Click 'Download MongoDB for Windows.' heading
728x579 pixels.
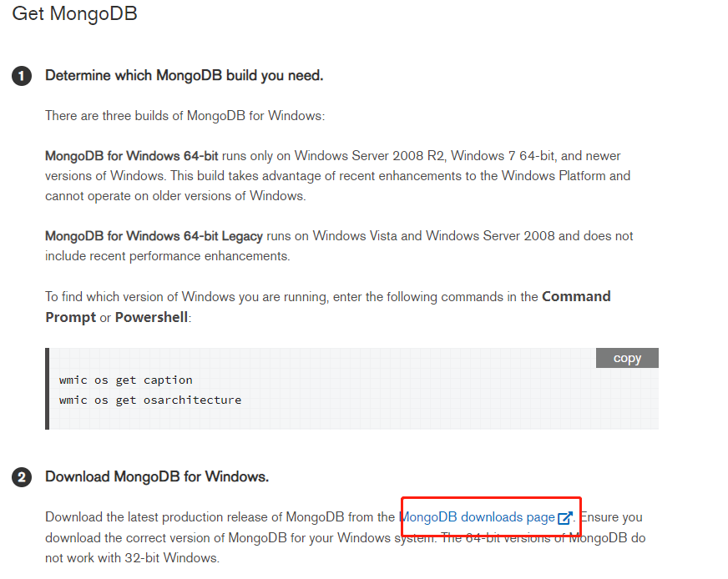point(157,477)
